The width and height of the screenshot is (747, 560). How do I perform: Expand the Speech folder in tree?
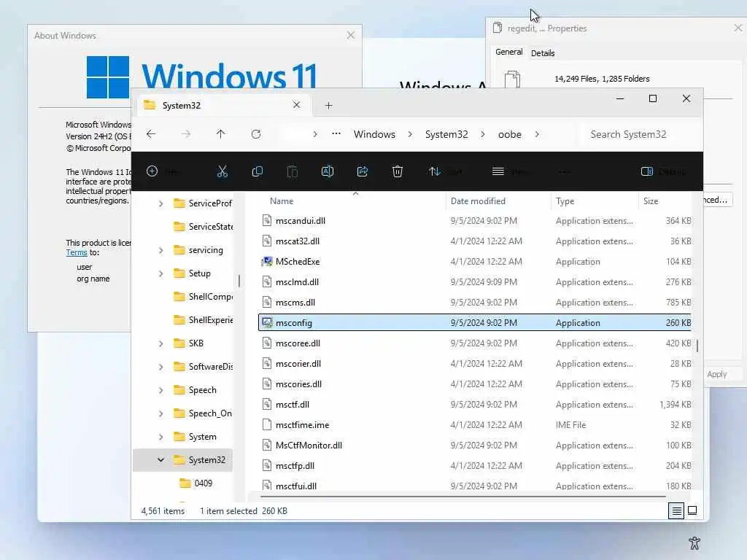click(161, 391)
